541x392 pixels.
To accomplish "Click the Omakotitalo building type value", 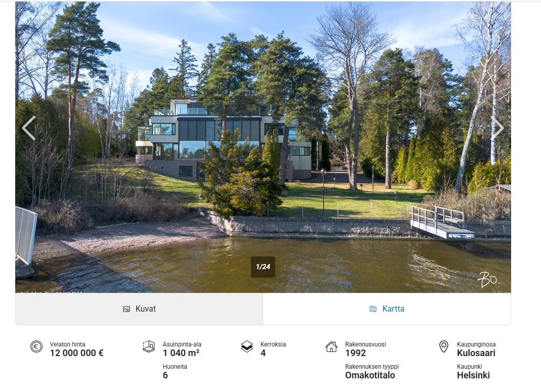I will 370,375.
